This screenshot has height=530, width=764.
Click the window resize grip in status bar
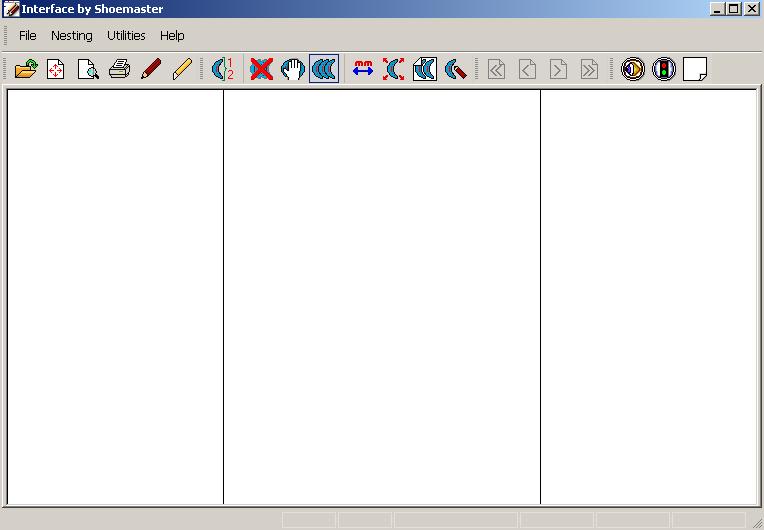pyautogui.click(x=756, y=522)
